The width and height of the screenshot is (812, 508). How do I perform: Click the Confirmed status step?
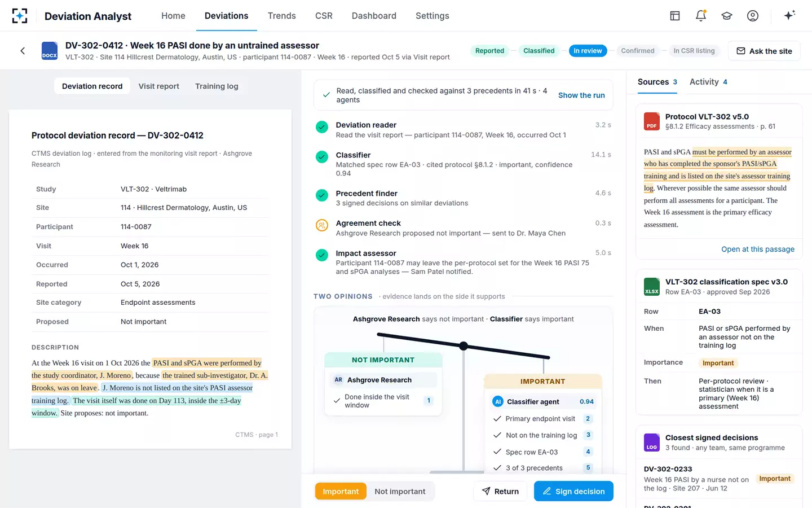point(638,51)
